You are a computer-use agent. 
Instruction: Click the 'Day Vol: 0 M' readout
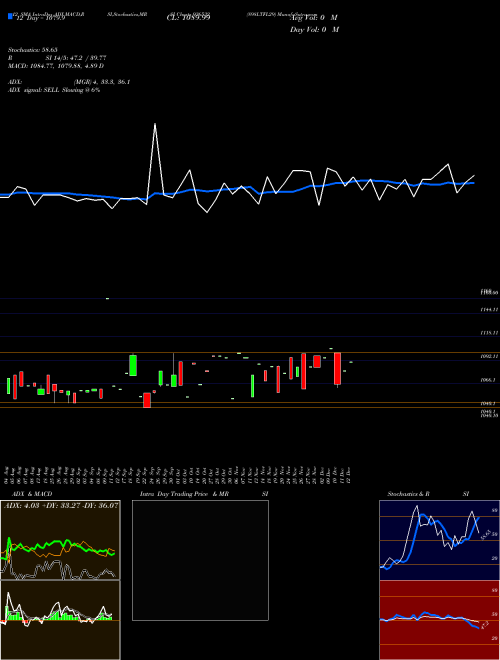click(x=314, y=30)
